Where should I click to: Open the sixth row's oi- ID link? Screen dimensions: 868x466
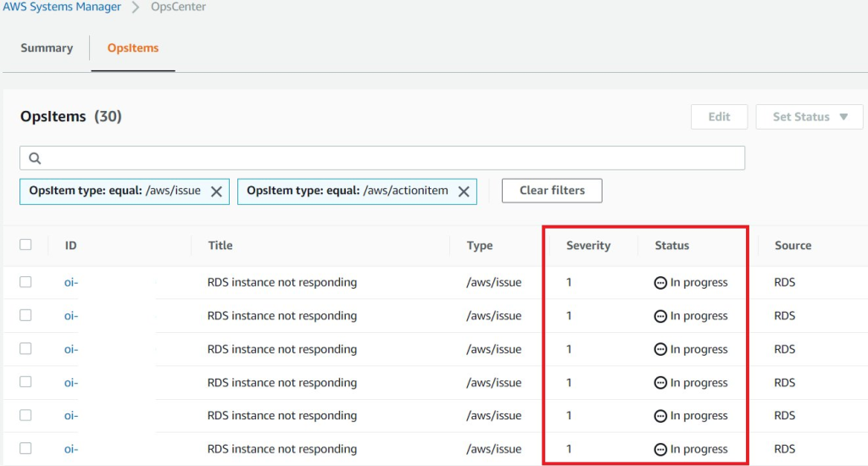click(71, 449)
